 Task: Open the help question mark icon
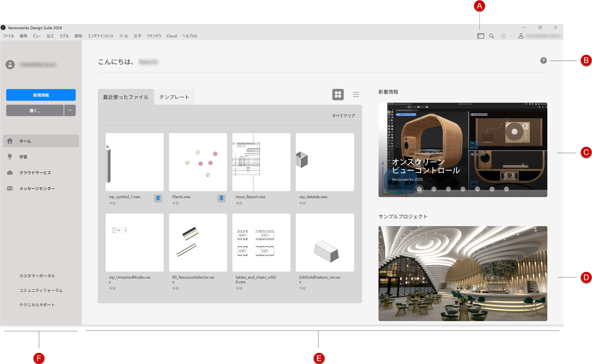click(543, 60)
